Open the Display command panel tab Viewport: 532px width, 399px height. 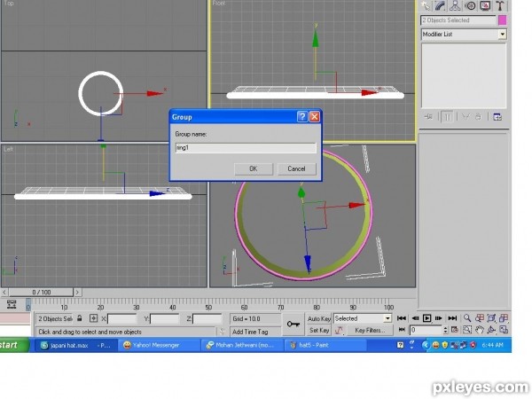tap(485, 6)
